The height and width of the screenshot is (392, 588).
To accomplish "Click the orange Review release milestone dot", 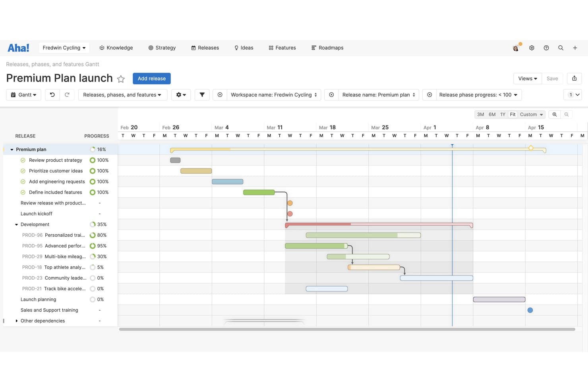I will pyautogui.click(x=290, y=203).
